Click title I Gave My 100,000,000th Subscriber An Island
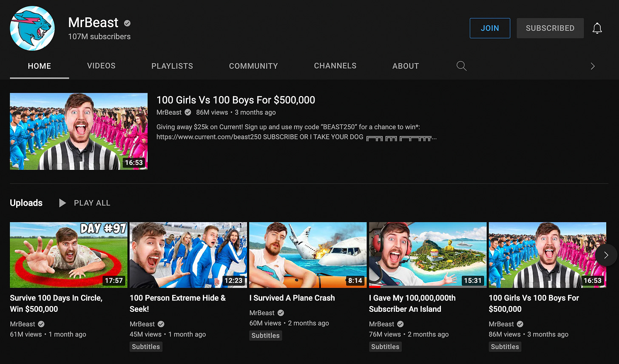The image size is (619, 364). coord(412,303)
